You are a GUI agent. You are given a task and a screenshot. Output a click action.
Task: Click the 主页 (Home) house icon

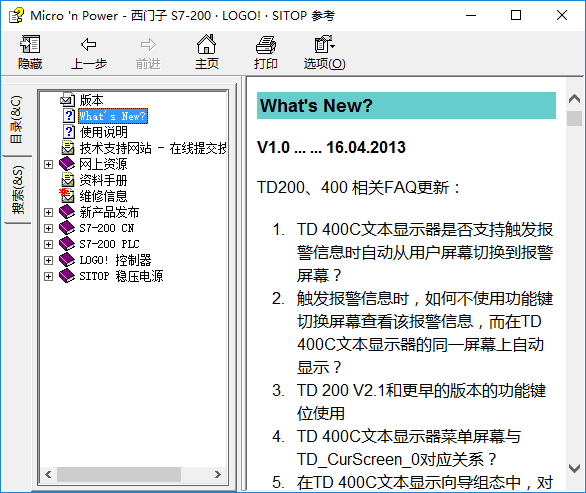206,52
